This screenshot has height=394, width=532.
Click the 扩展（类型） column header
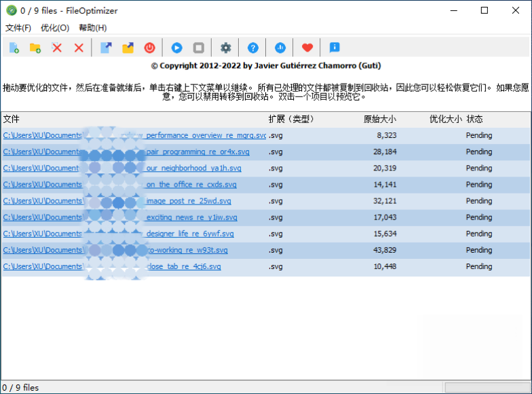tap(292, 119)
